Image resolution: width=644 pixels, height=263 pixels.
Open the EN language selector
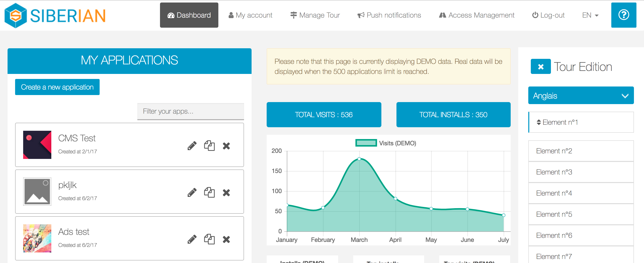coord(590,15)
